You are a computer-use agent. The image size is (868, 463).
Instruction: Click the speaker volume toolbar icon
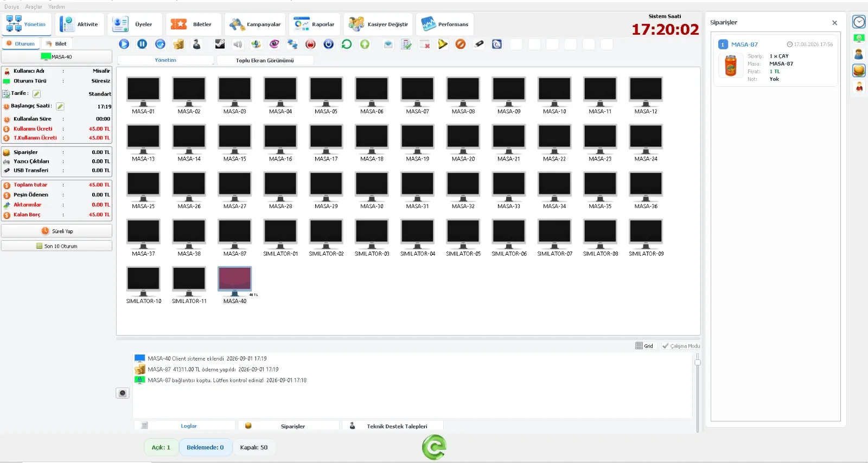(x=238, y=44)
